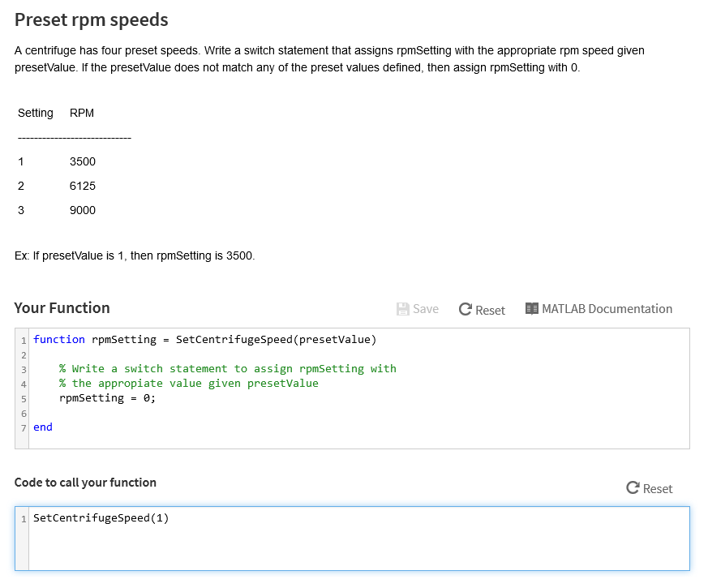Click the Reset button for Your Function
Image resolution: width=708 pixels, height=588 pixels.
tap(483, 309)
